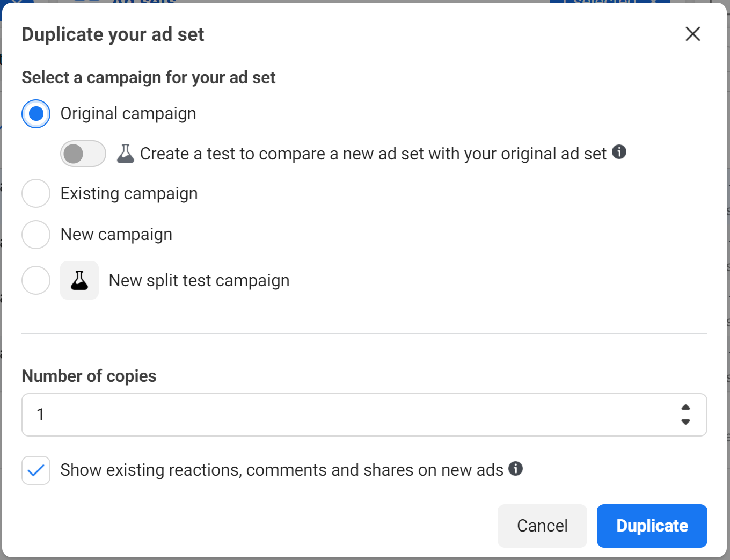Toggle the create a test switch

[x=83, y=154]
